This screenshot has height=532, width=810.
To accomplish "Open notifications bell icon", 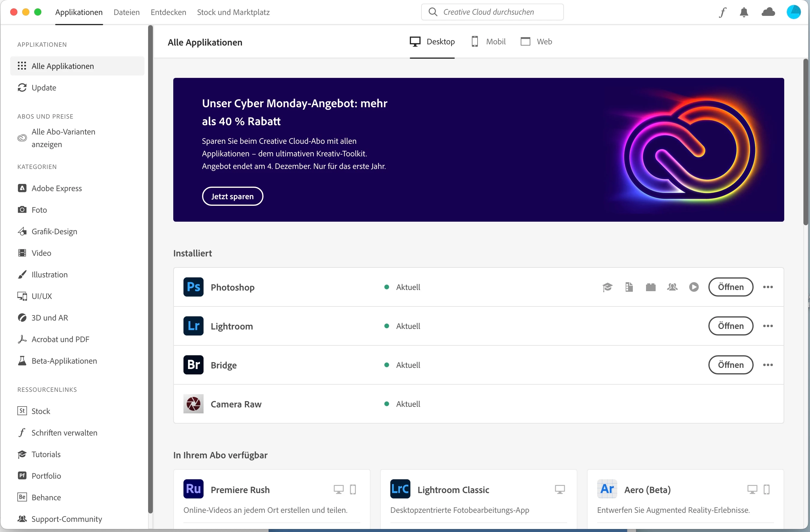I will [744, 12].
